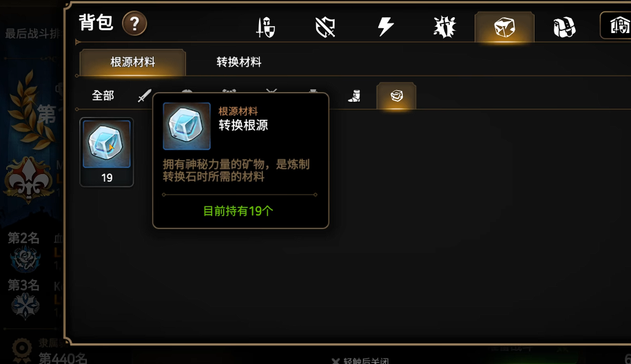
Task: Select the ore chunk filter icon
Action: pyautogui.click(x=396, y=96)
